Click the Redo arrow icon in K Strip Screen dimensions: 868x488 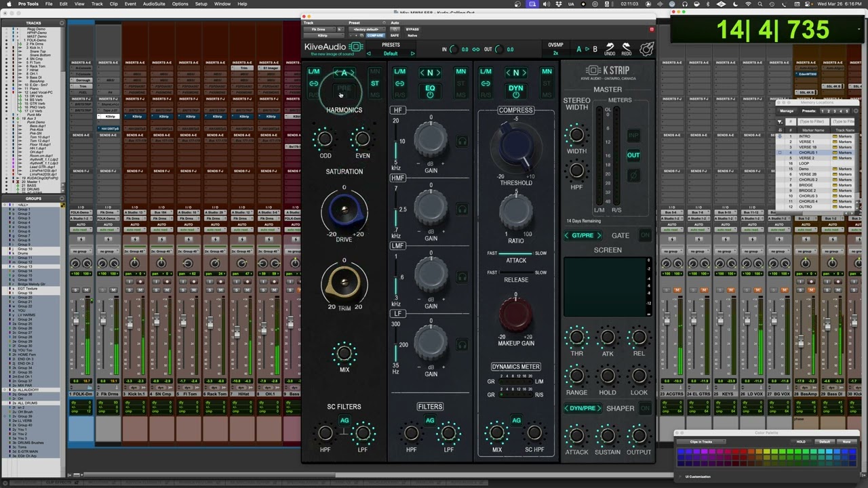point(627,47)
